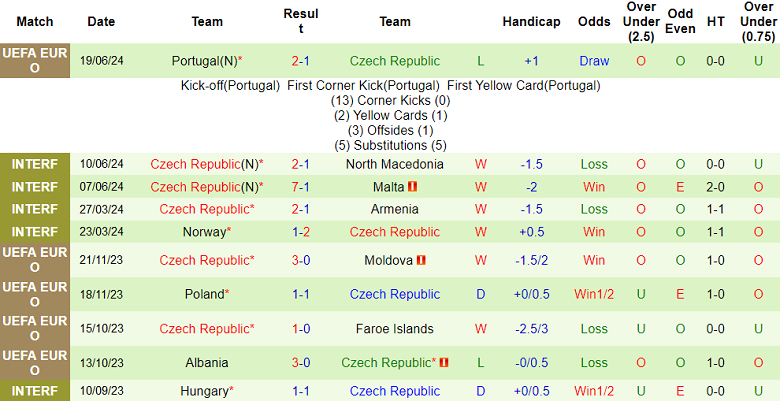Click the Date column header
The height and width of the screenshot is (401, 780).
(x=101, y=21)
